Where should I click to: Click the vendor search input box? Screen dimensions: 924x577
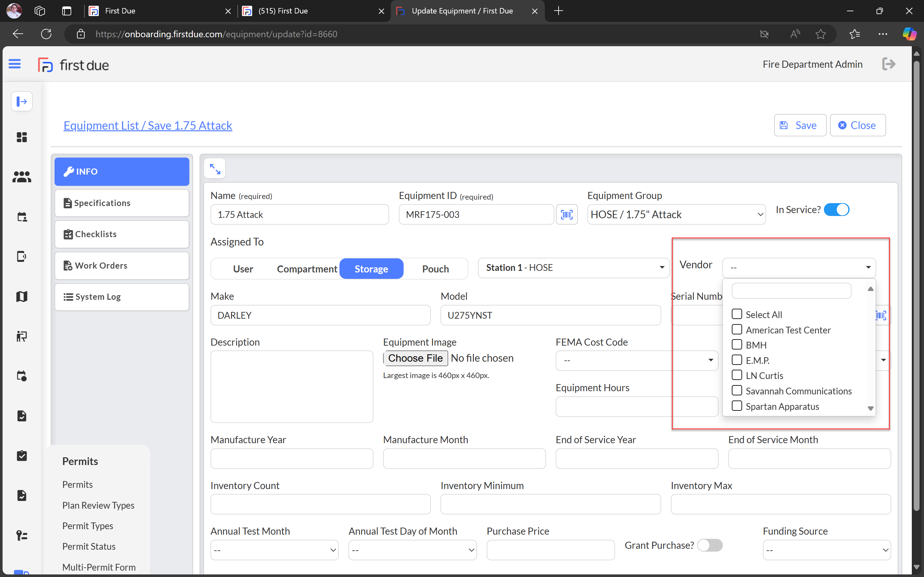pyautogui.click(x=791, y=291)
